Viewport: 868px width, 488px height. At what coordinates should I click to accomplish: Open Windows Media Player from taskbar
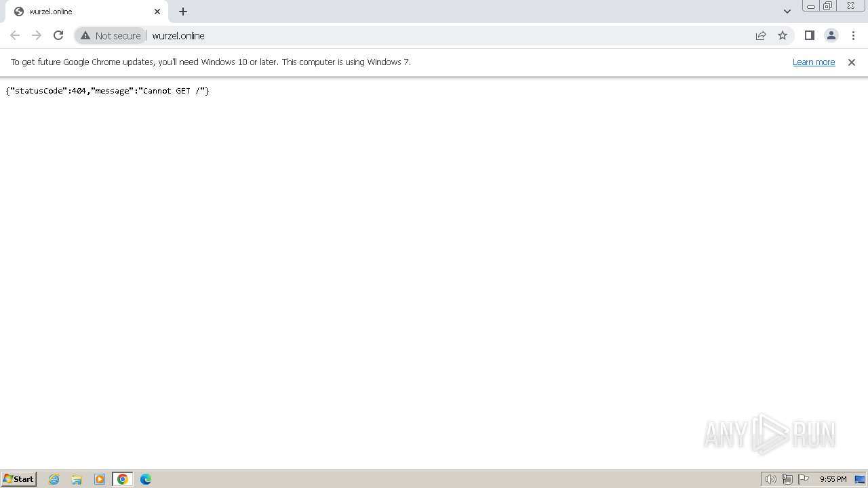pos(100,479)
